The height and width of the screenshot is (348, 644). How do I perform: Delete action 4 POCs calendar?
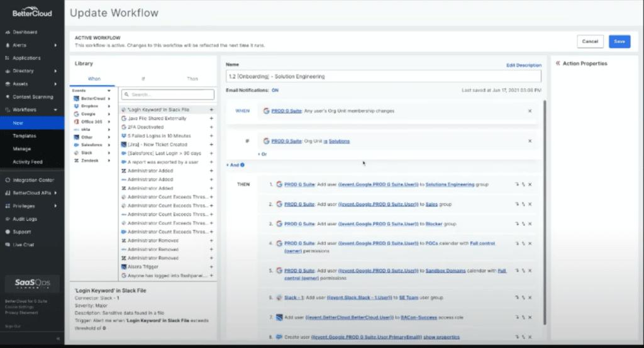pyautogui.click(x=530, y=244)
